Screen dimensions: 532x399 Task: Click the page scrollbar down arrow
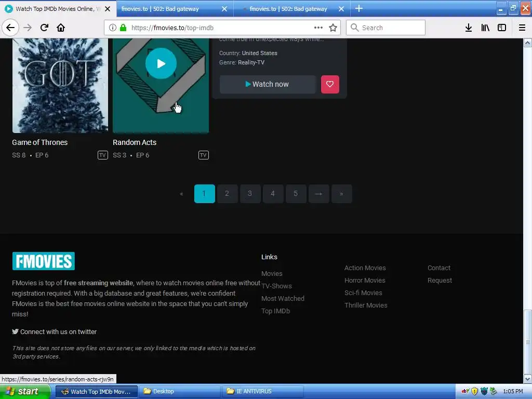click(x=528, y=379)
